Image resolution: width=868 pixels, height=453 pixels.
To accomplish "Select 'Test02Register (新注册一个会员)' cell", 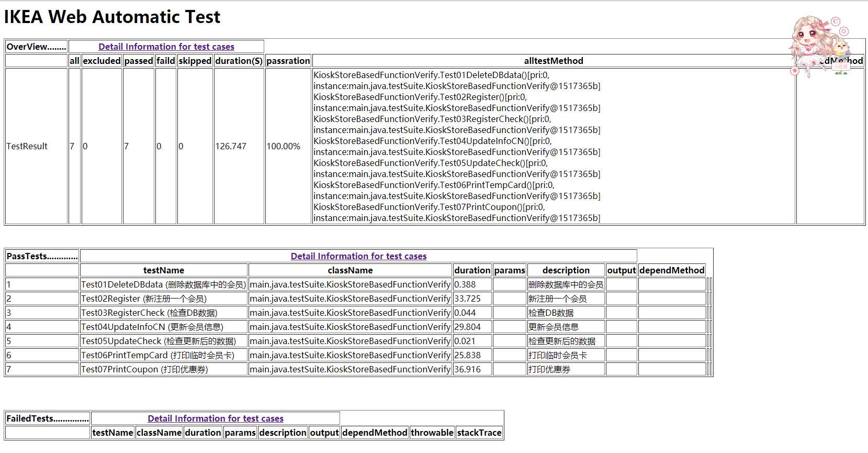I will click(164, 299).
